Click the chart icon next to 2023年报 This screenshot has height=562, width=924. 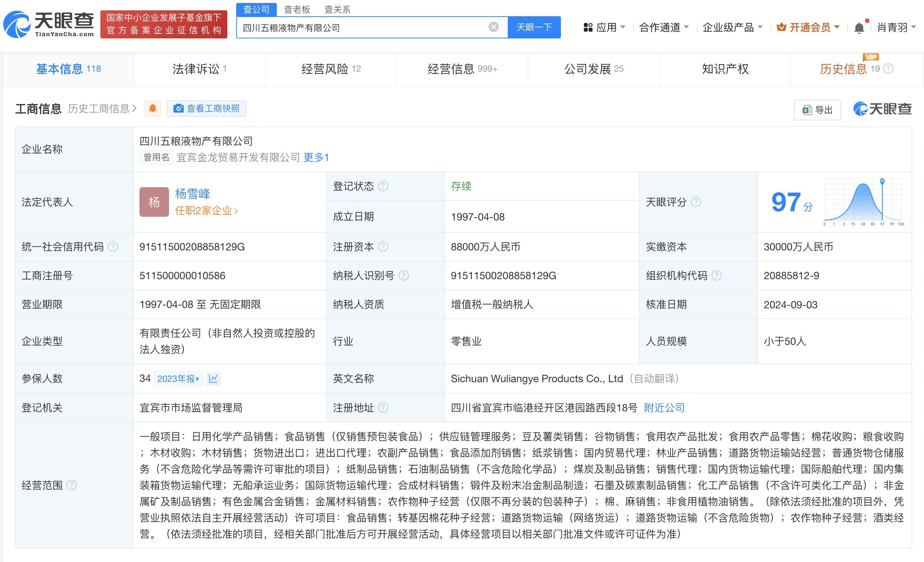(213, 378)
